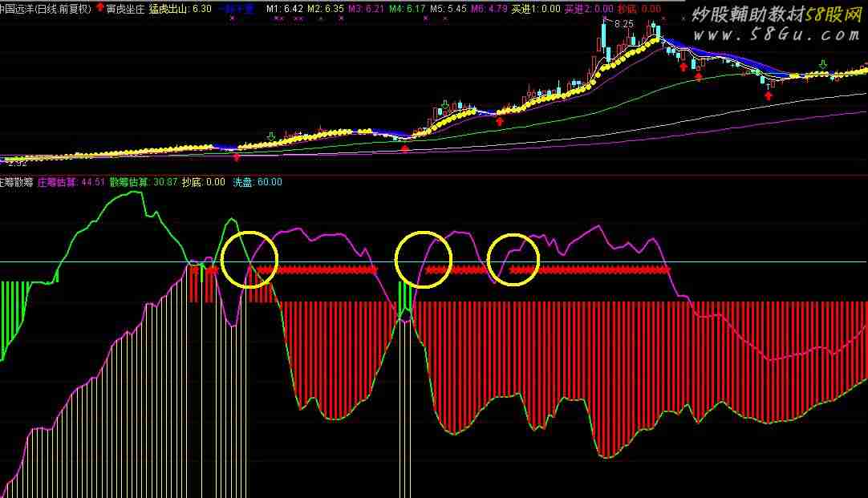Click the 8.25 peak price label
Image resolution: width=868 pixels, height=498 pixels.
(624, 25)
